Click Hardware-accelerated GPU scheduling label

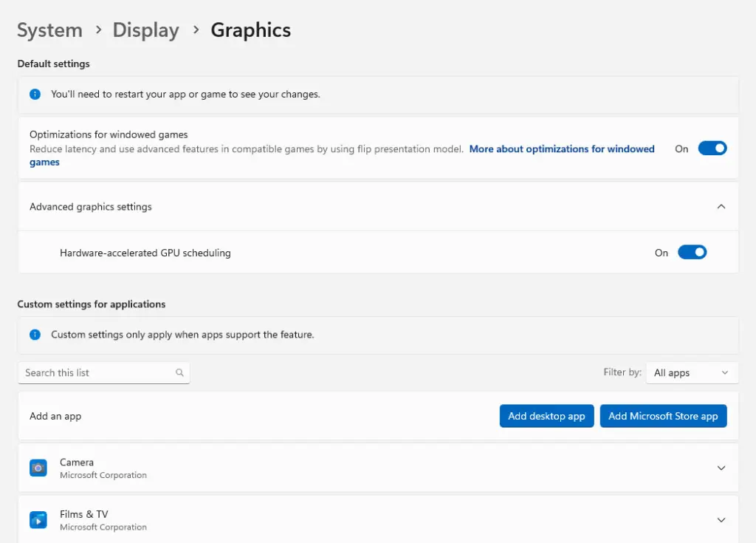145,253
